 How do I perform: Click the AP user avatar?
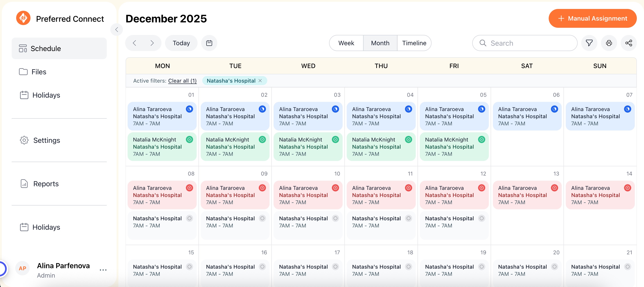(22, 268)
